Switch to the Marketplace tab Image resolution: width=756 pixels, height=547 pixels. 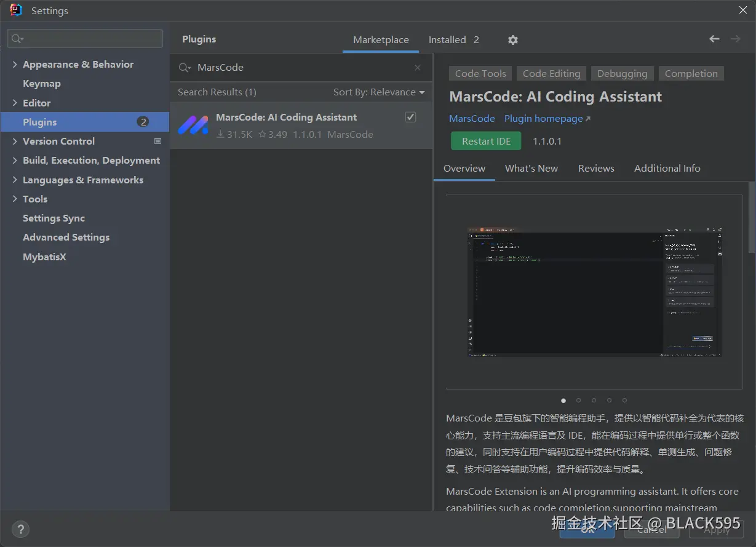tap(381, 40)
